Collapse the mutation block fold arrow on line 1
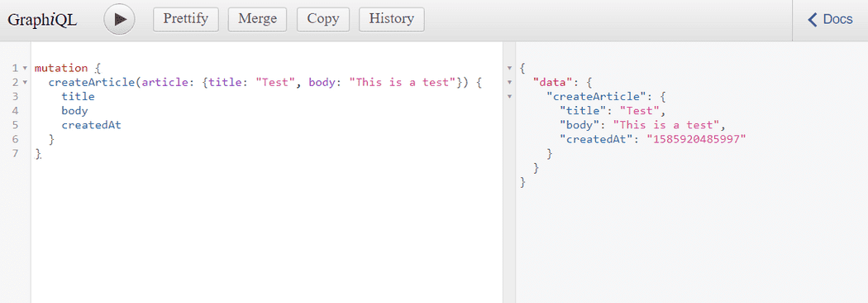 (x=25, y=68)
